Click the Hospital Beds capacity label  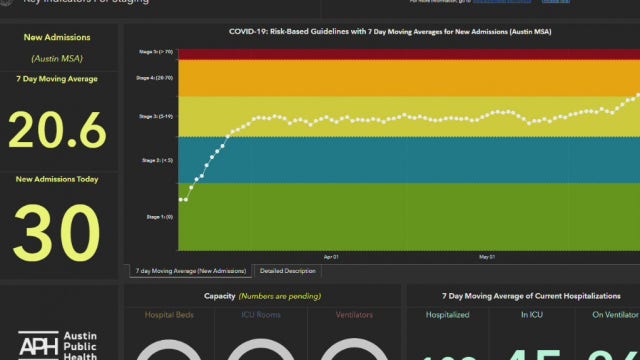(x=169, y=315)
